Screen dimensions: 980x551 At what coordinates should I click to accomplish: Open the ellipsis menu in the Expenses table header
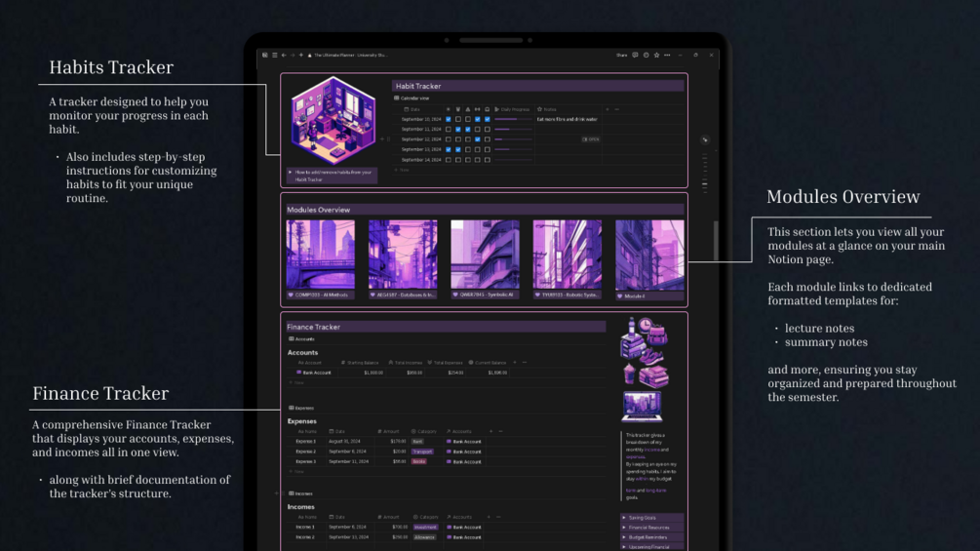click(x=500, y=431)
